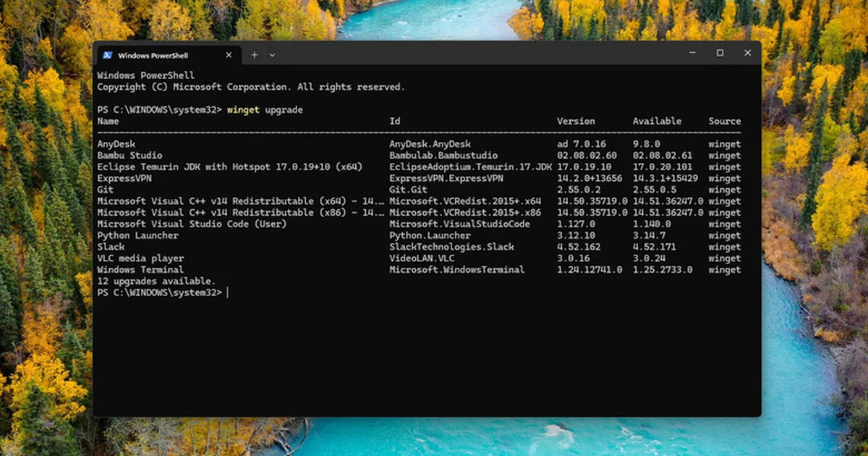Open a new terminal tab with plus
This screenshot has width=868, height=456.
coord(254,55)
